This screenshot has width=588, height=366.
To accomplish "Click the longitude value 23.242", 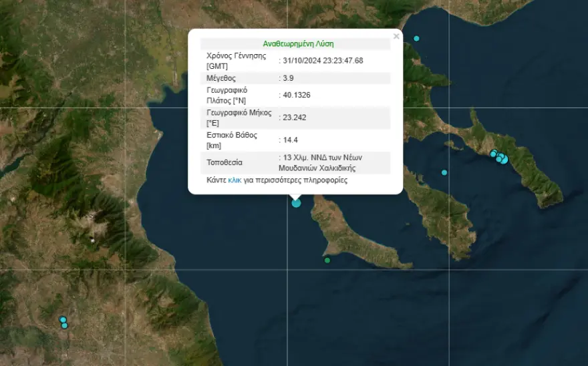I will coord(294,118).
